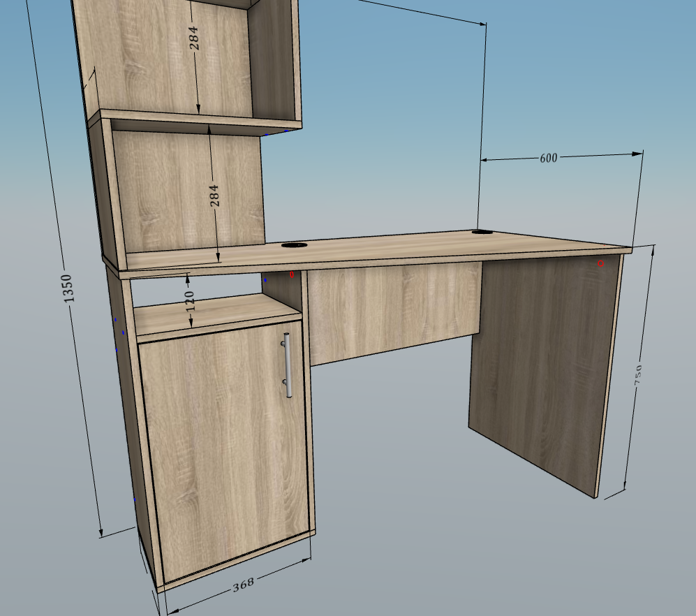
Task: Click the desktop top surface
Action: pos(377,248)
